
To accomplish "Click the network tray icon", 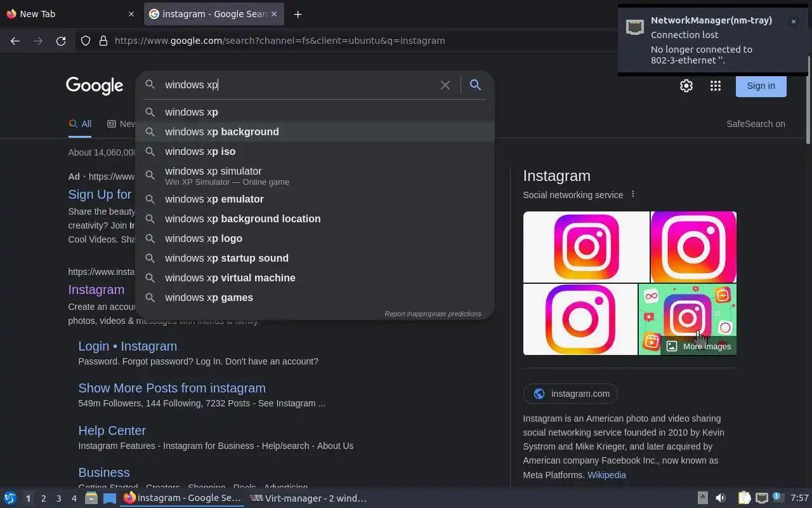I will [762, 498].
